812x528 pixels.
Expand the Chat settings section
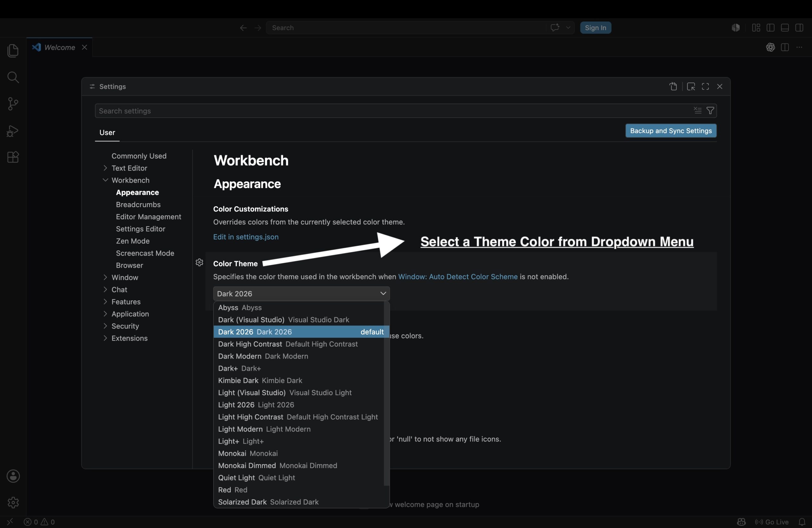pos(105,289)
